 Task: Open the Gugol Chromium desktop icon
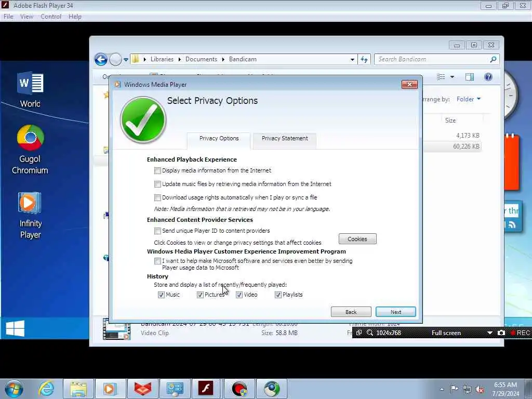click(x=30, y=149)
